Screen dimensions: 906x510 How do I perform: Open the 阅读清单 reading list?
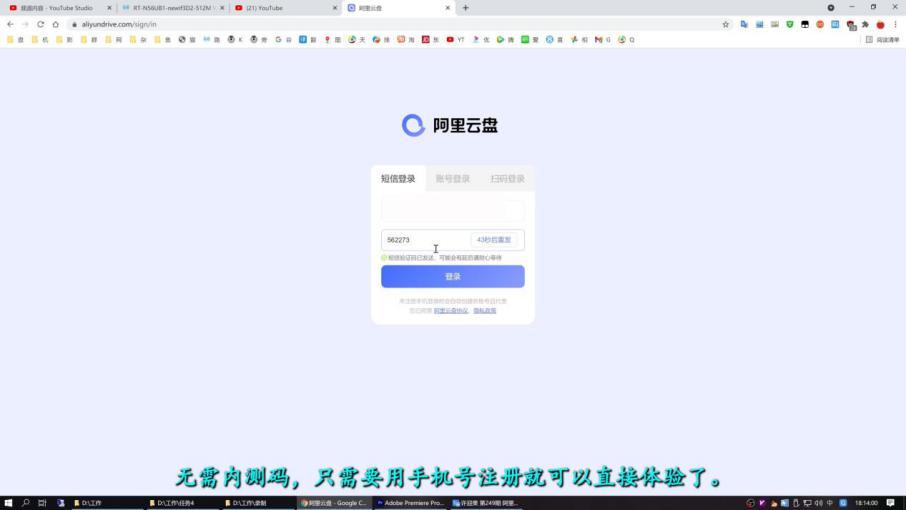[x=882, y=40]
